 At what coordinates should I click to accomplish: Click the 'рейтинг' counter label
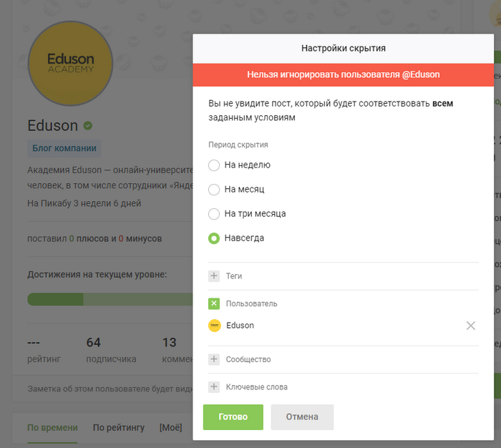(x=44, y=359)
